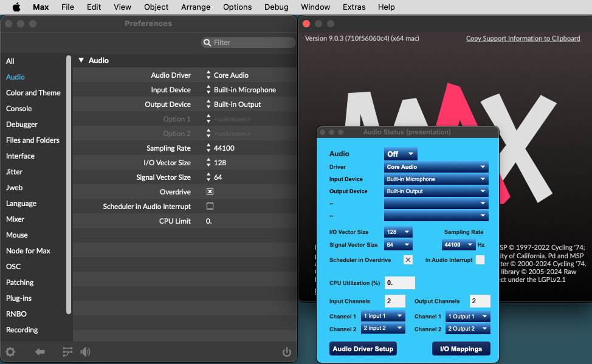
Task: Open the Extras menu
Action: pyautogui.click(x=354, y=7)
